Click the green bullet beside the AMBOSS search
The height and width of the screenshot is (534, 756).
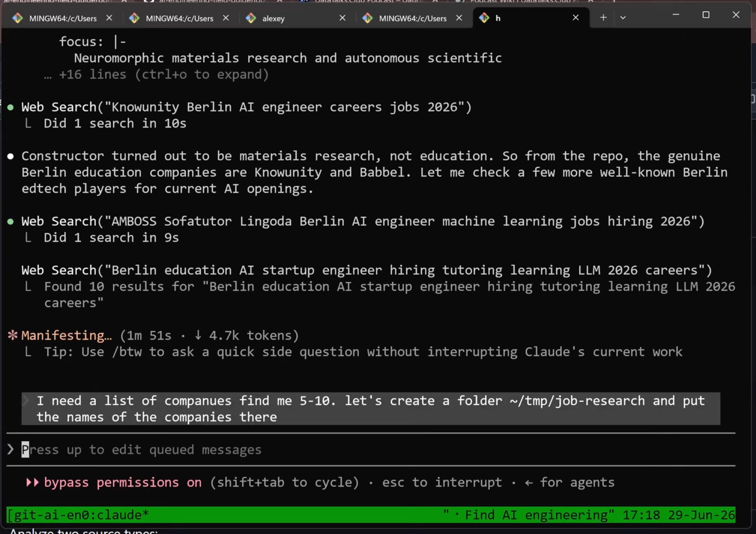click(10, 222)
